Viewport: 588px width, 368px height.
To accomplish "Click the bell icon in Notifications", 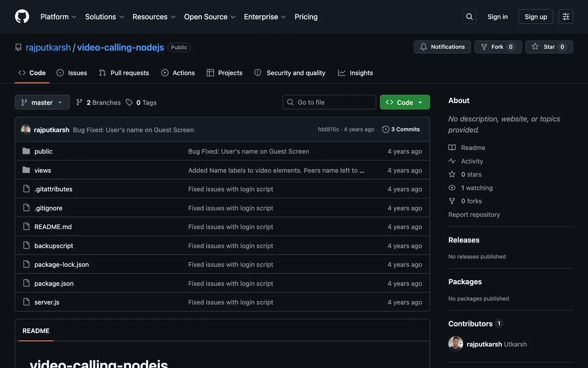I will click(423, 47).
